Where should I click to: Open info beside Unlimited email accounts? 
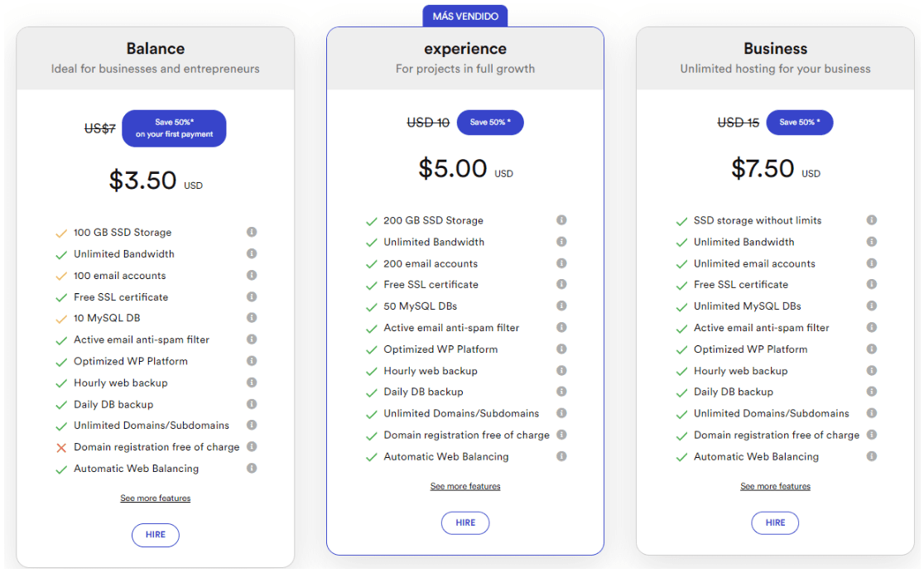872,263
